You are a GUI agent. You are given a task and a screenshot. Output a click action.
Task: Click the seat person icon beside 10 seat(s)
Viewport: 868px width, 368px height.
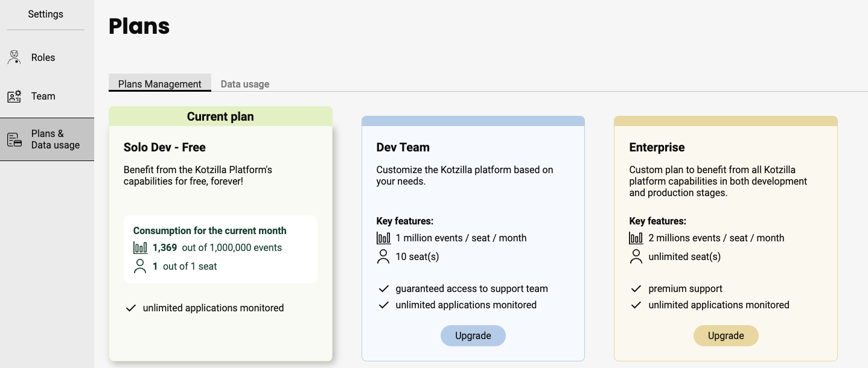[x=383, y=256]
